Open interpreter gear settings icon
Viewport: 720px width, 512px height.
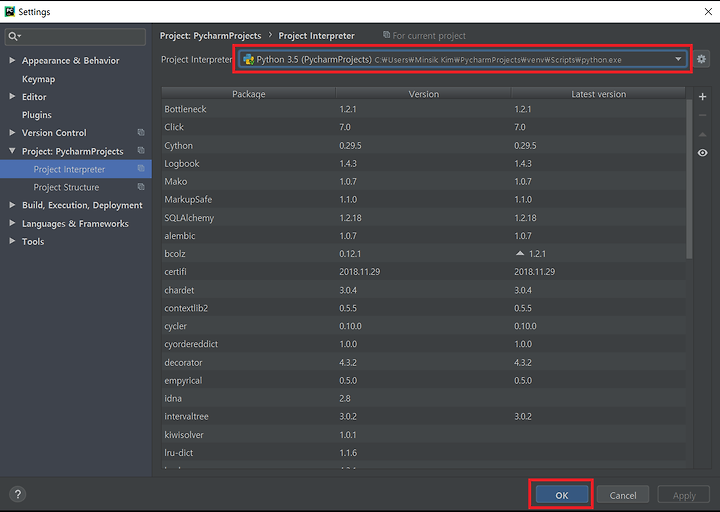coord(701,59)
